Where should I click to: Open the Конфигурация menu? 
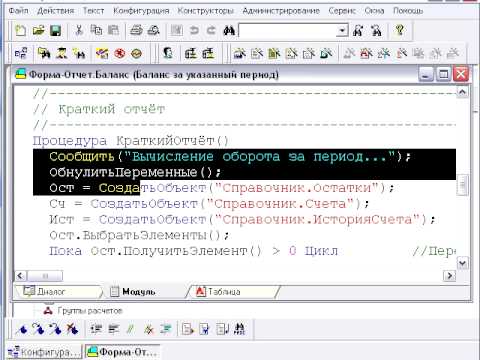141,11
